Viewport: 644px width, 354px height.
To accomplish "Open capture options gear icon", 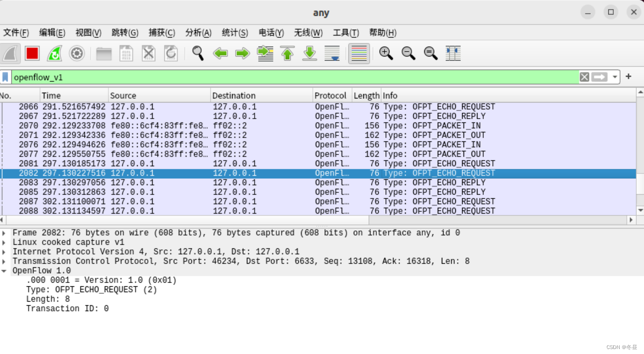I will [x=77, y=53].
